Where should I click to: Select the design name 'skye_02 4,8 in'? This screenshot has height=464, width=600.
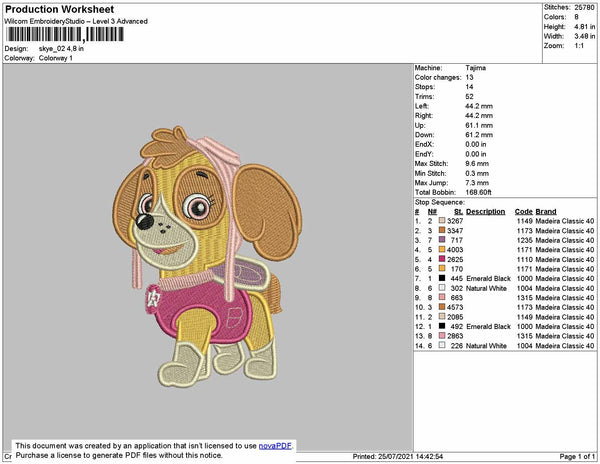click(61, 49)
